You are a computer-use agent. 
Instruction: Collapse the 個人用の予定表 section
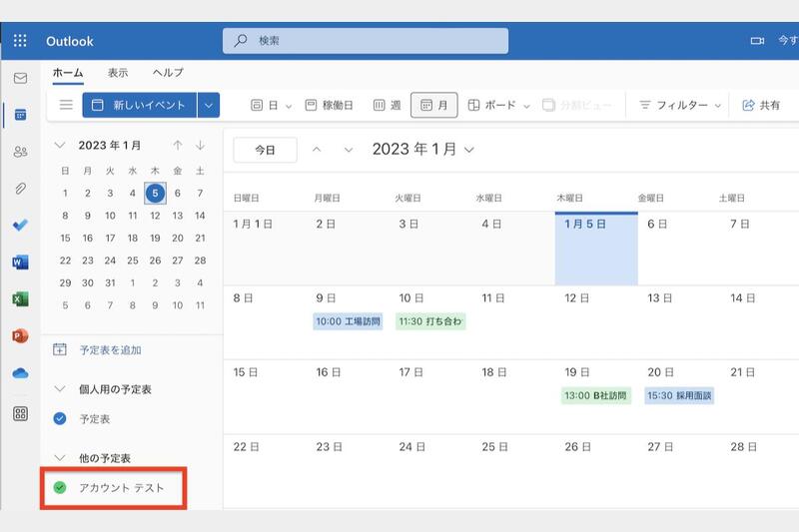tap(60, 389)
